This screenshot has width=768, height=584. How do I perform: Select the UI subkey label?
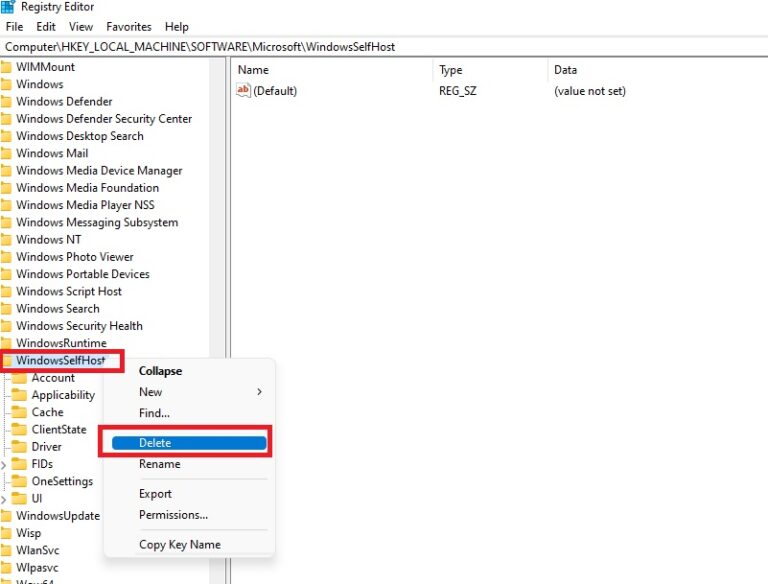tap(37, 498)
